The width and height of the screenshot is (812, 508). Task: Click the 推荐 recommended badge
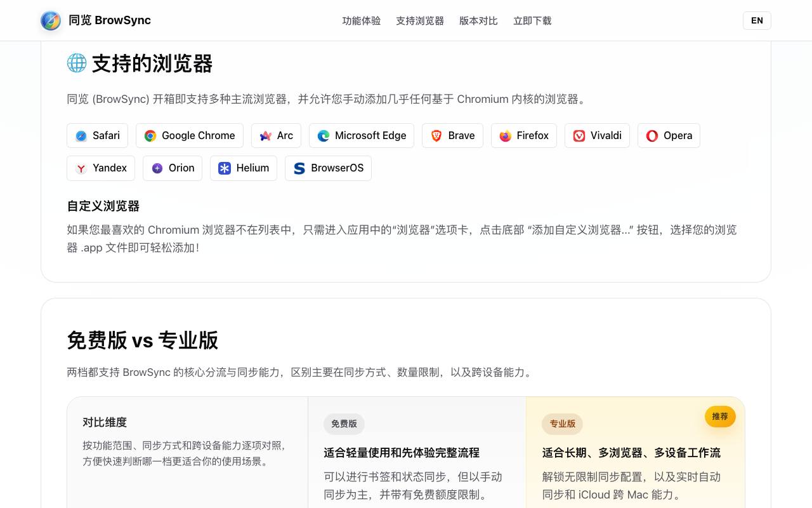(720, 417)
